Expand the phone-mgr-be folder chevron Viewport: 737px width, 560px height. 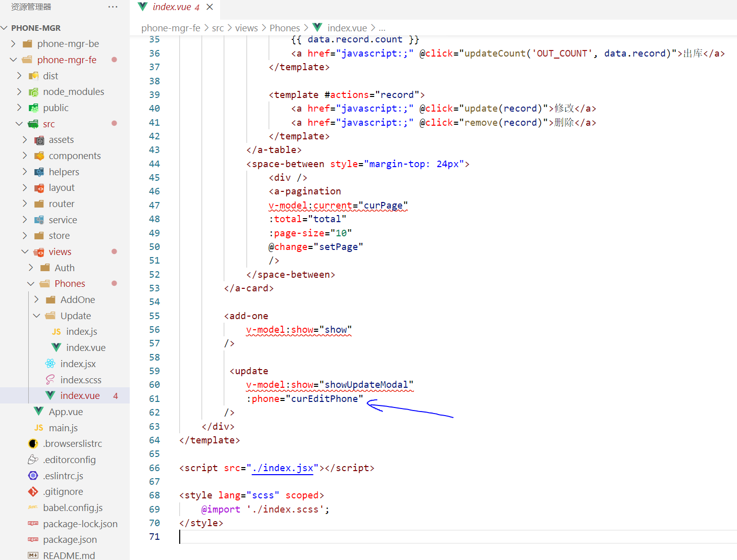(14, 44)
